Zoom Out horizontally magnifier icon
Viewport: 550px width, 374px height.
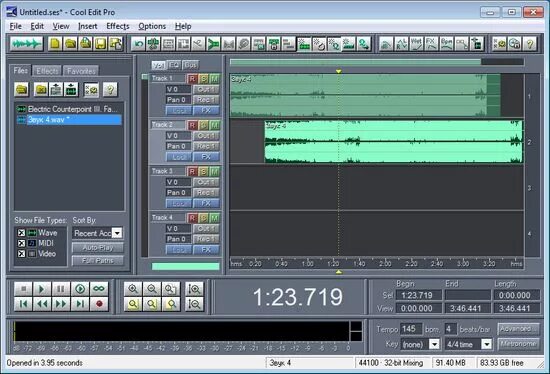pyautogui.click(x=152, y=289)
